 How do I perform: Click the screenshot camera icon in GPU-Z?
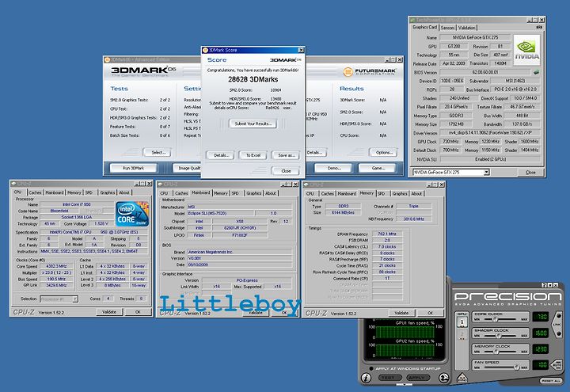(539, 27)
